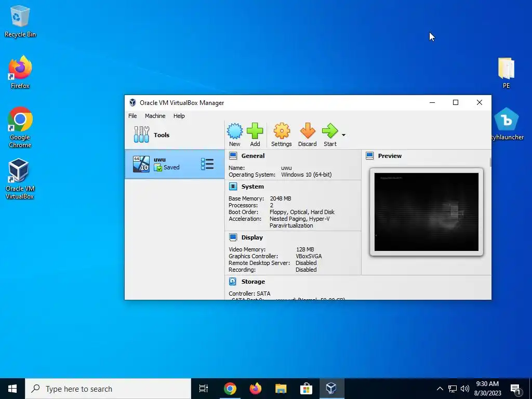Open Firefox from the taskbar
The height and width of the screenshot is (399, 532).
point(256,389)
